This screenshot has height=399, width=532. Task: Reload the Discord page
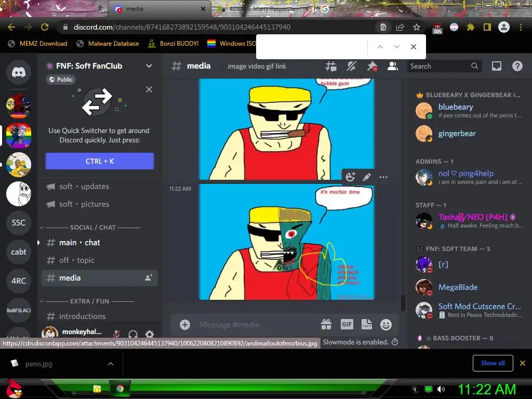click(x=45, y=27)
